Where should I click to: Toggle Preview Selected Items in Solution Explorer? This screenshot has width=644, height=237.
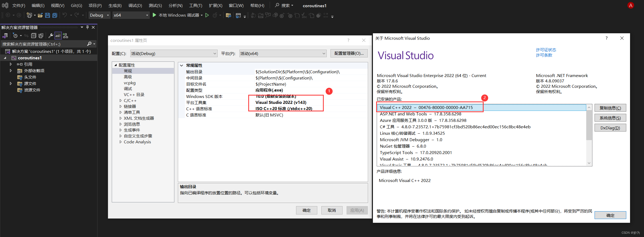(x=58, y=36)
